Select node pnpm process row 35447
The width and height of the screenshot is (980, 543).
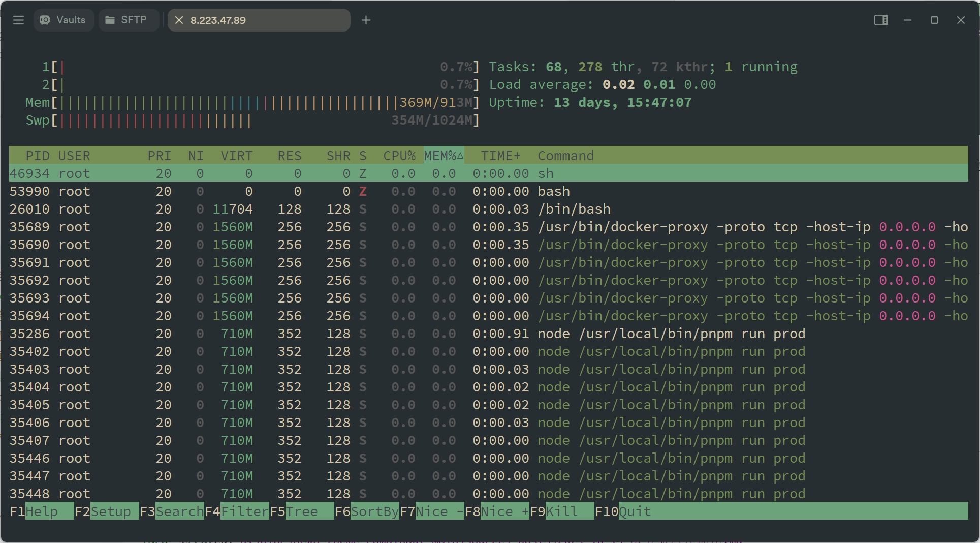coord(489,476)
